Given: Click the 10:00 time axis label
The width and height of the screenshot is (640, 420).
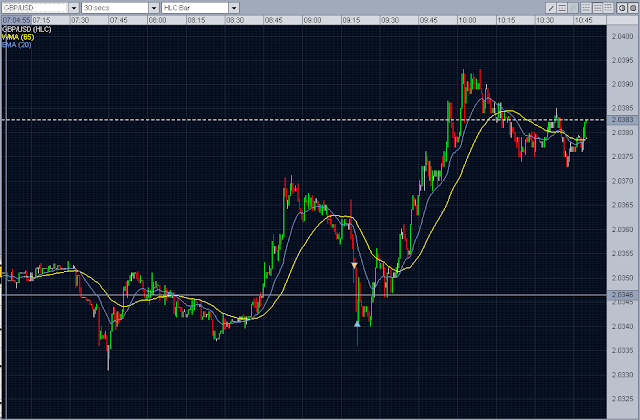Looking at the screenshot, I should pos(467,20).
